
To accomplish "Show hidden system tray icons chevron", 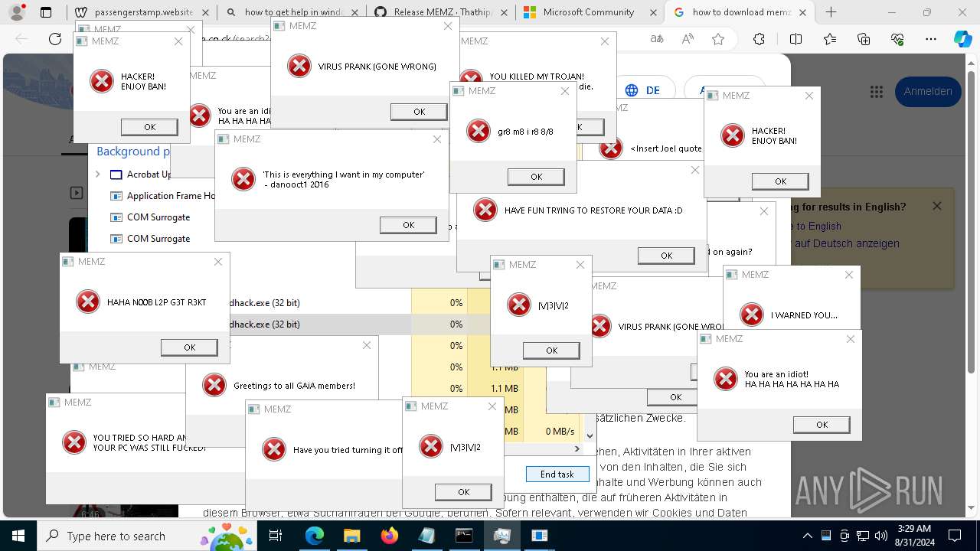I will 807,536.
